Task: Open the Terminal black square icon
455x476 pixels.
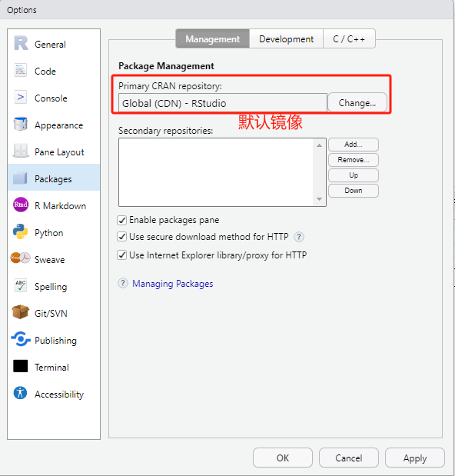Action: tap(21, 366)
